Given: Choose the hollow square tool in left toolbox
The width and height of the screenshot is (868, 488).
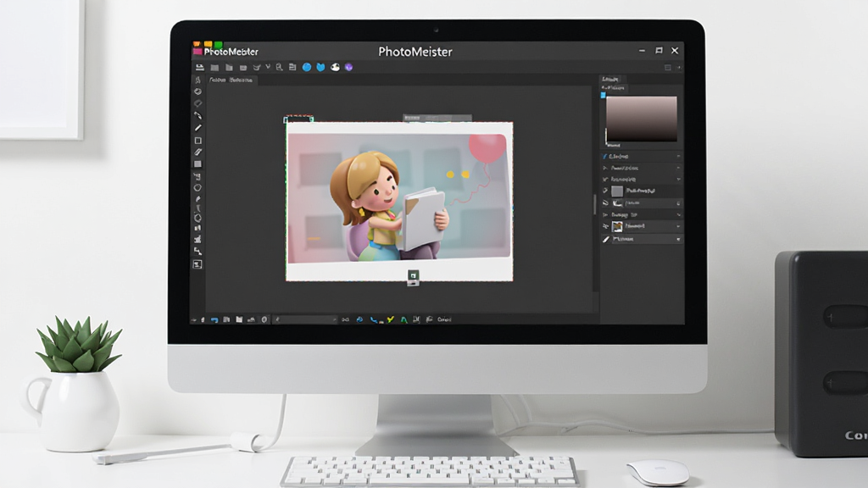Looking at the screenshot, I should click(x=198, y=141).
